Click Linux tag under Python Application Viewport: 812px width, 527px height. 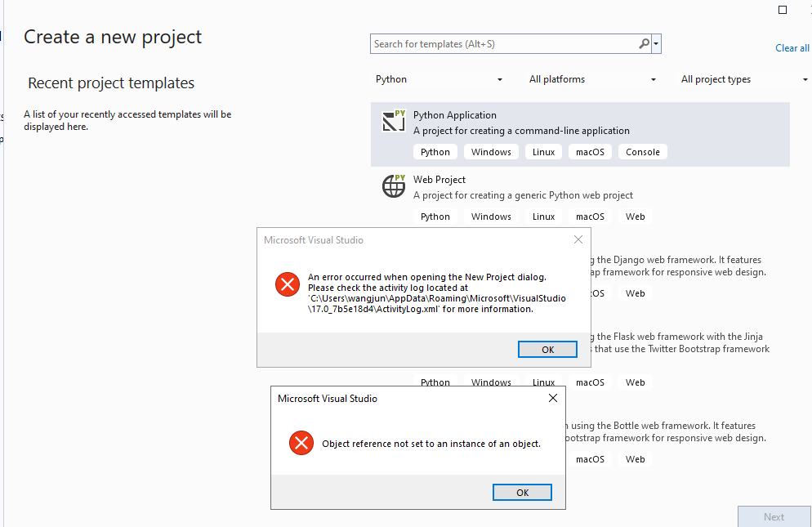click(x=543, y=152)
